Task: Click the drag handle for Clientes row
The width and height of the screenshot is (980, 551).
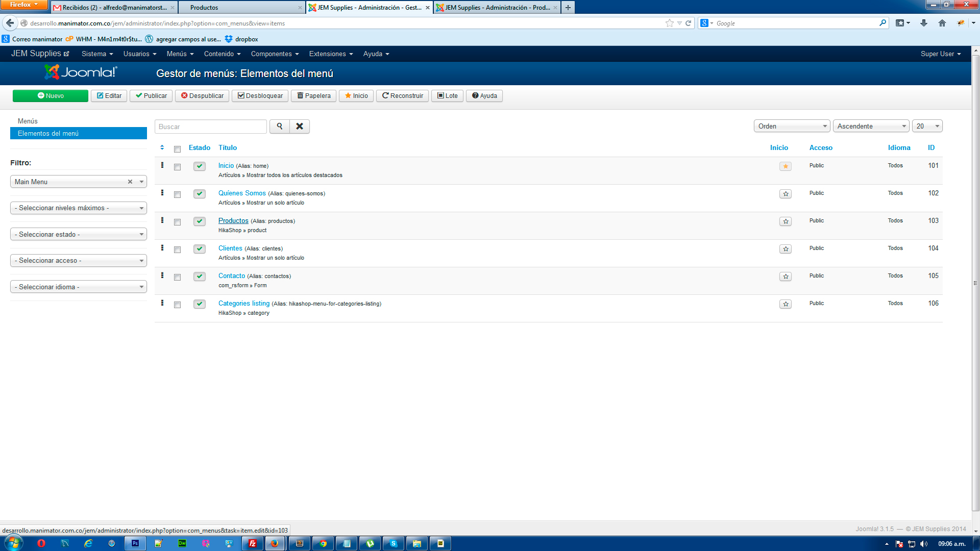Action: pyautogui.click(x=162, y=248)
